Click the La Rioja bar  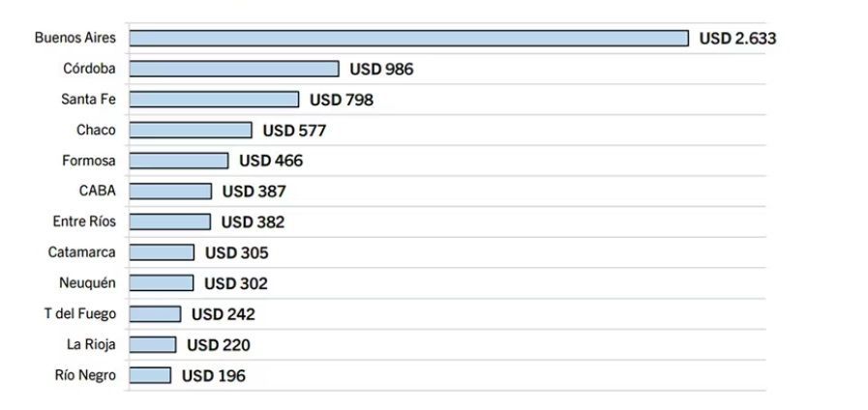153,344
